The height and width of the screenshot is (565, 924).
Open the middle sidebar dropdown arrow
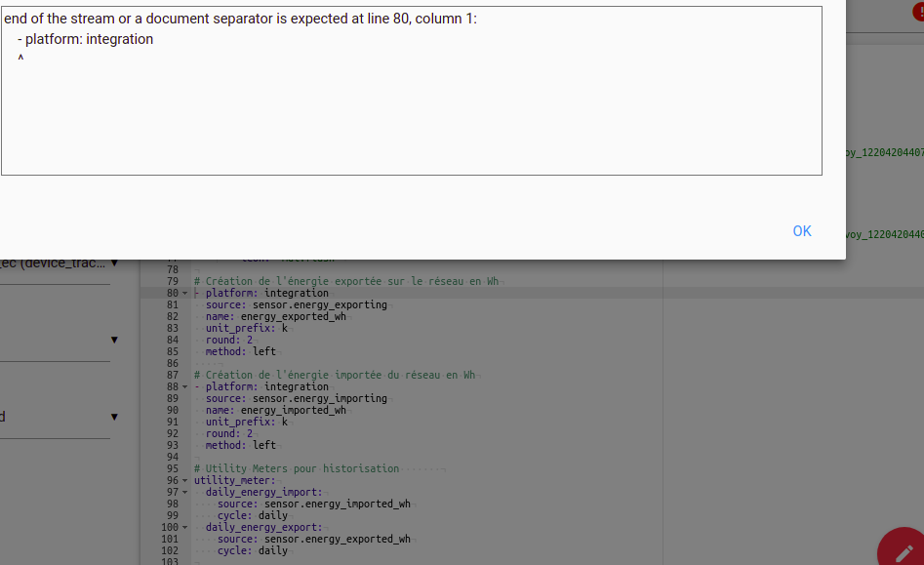click(x=114, y=340)
